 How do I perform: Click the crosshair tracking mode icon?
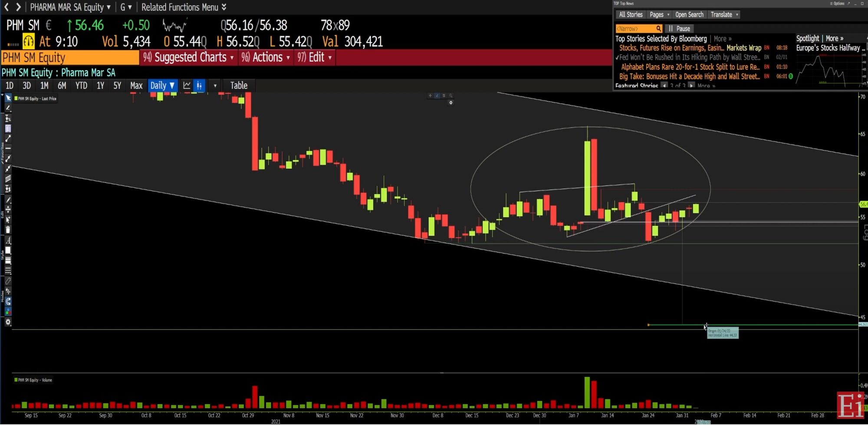[8, 291]
